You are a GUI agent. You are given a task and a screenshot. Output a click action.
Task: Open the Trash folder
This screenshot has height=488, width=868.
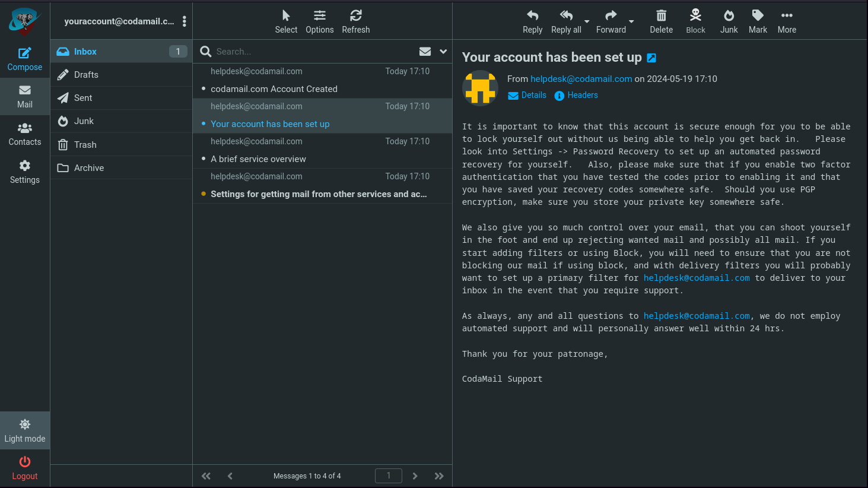pos(121,145)
